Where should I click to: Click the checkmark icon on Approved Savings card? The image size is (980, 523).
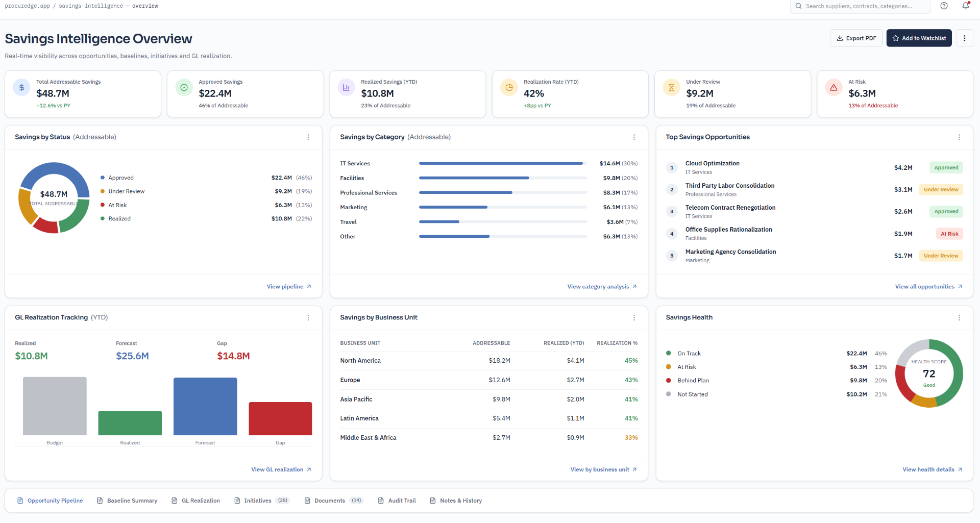click(184, 88)
